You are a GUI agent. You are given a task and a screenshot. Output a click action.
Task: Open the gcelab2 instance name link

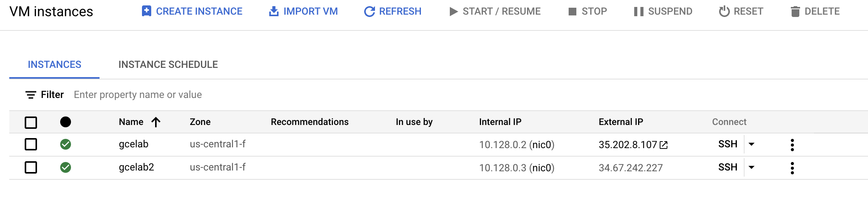[136, 167]
